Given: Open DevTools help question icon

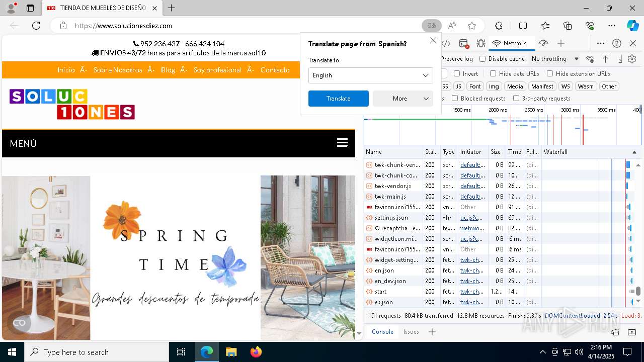Looking at the screenshot, I should (617, 43).
